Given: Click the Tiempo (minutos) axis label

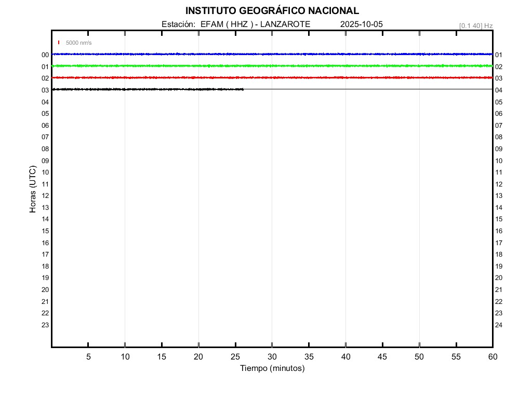Looking at the screenshot, I should coord(272,368).
